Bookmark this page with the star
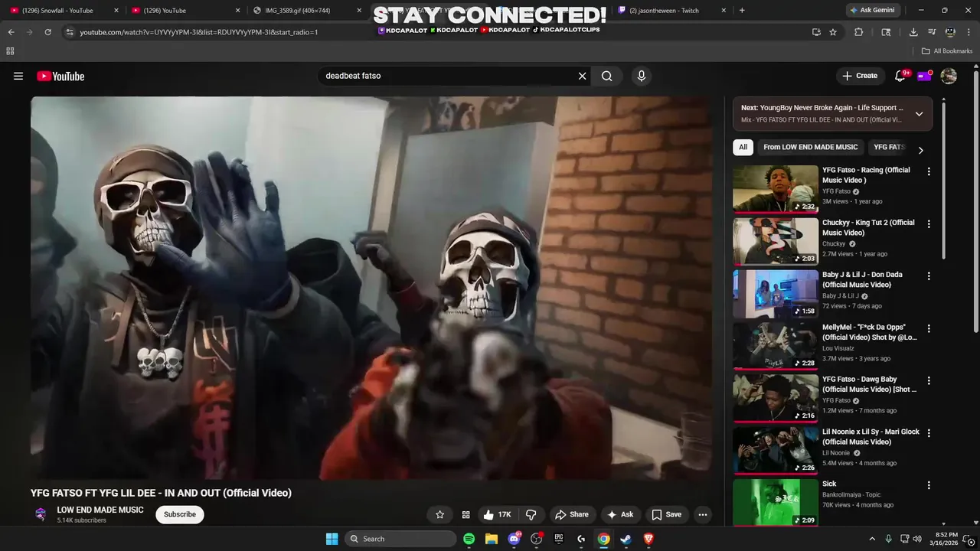980x551 pixels. point(833,32)
